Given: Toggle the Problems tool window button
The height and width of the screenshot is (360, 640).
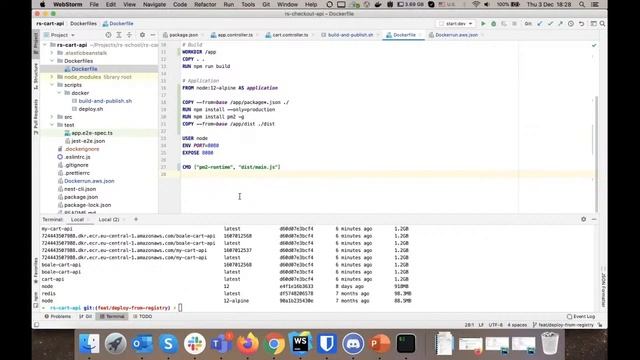Looking at the screenshot, I should click(58, 316).
